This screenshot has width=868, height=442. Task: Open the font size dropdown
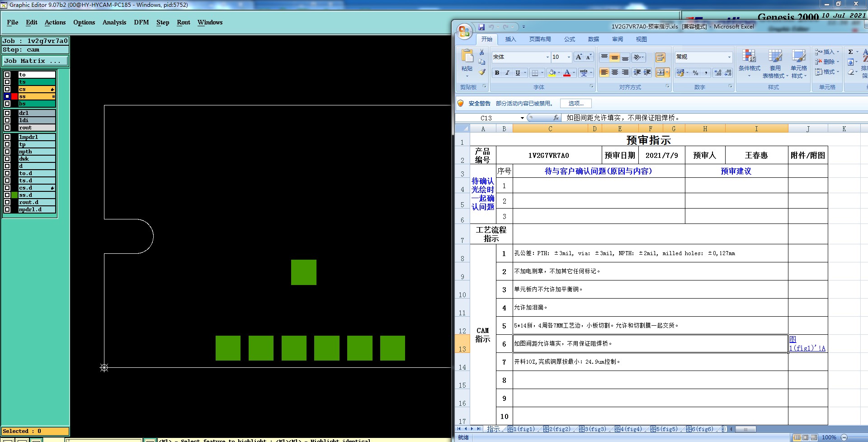[569, 57]
